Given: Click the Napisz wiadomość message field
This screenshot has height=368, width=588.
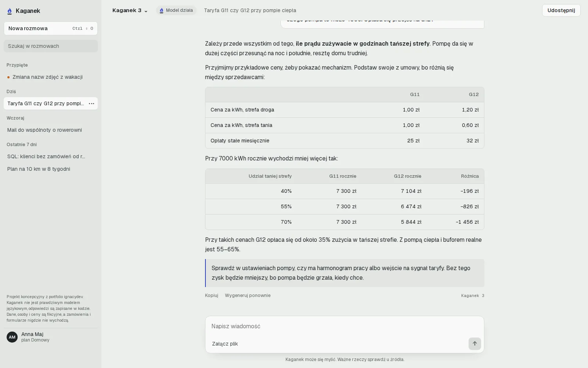Looking at the screenshot, I should [344, 326].
